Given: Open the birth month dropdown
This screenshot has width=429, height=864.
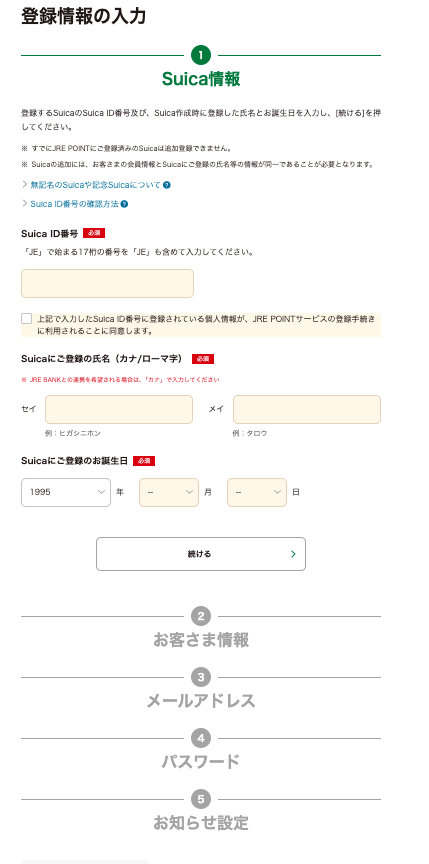Looking at the screenshot, I should point(169,492).
